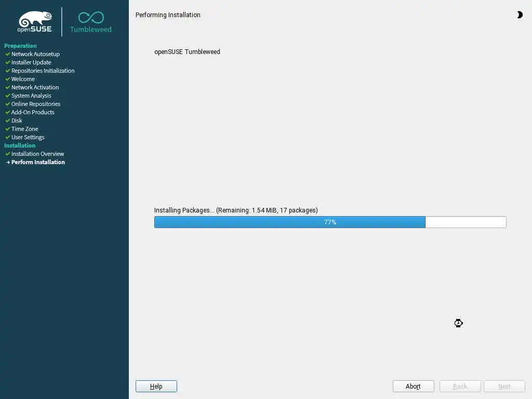Click the disabled Back button
The height and width of the screenshot is (399, 532).
click(460, 386)
